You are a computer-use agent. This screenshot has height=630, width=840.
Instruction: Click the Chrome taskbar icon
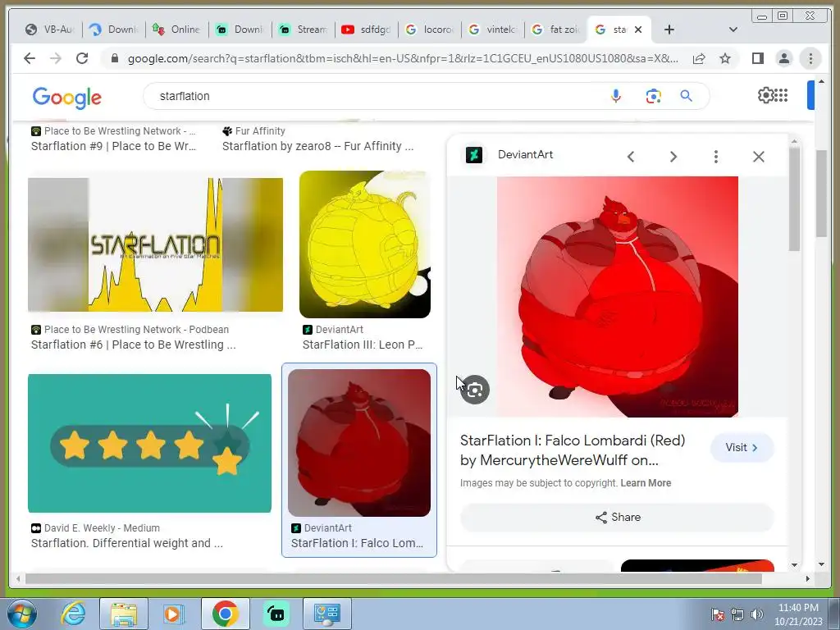coord(225,614)
